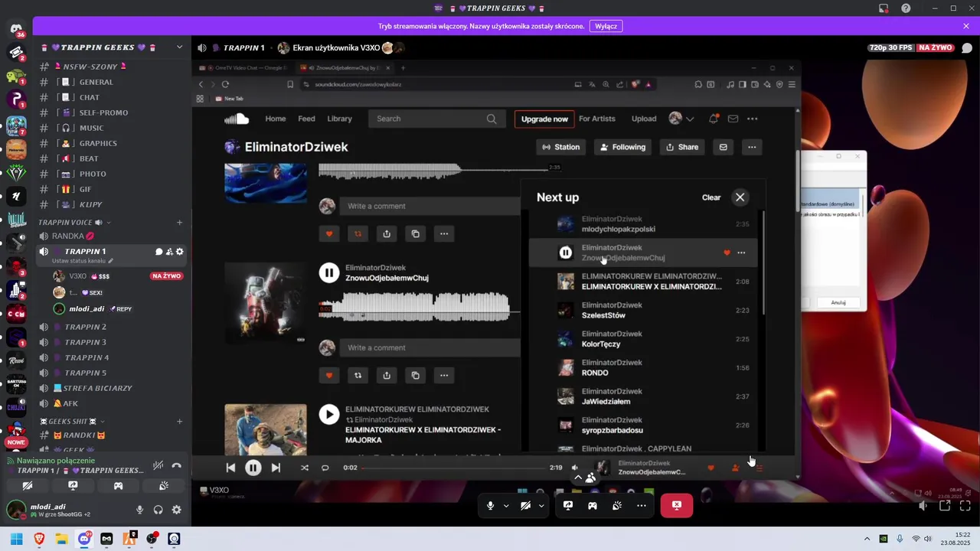Viewport: 980px width, 551px height.
Task: Click the speaker icon beside the TRAPPIN 1 stream title
Action: [202, 47]
